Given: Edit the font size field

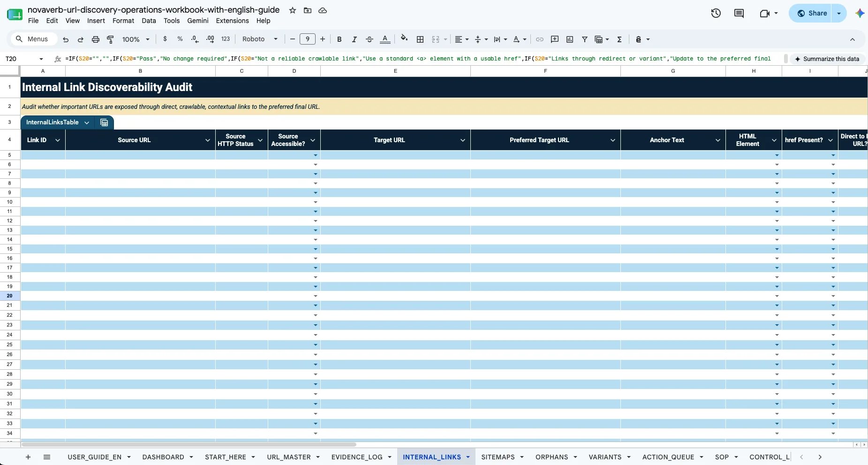Looking at the screenshot, I should [308, 39].
